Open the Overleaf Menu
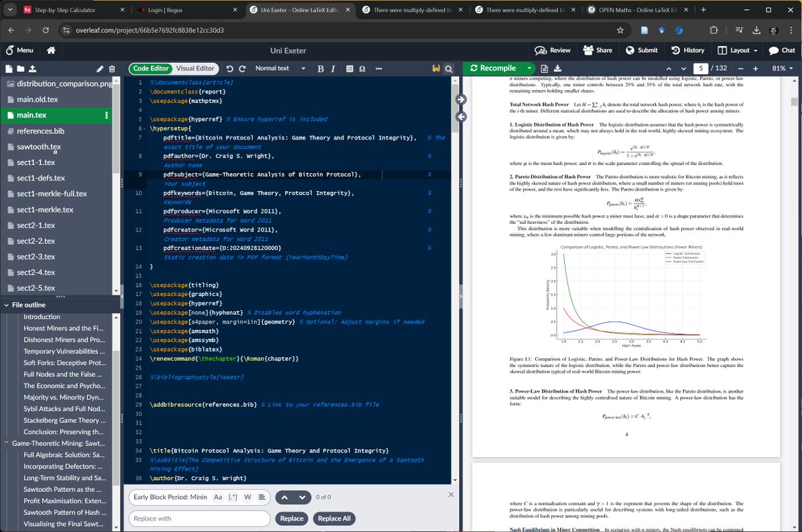Screen dimensions: 802x532 [x=19, y=50]
